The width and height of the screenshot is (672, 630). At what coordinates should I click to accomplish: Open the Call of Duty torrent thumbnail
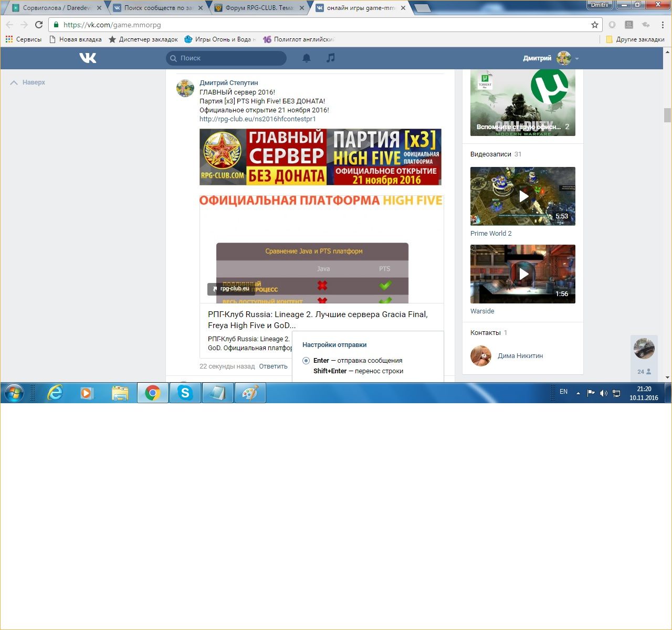click(x=523, y=103)
